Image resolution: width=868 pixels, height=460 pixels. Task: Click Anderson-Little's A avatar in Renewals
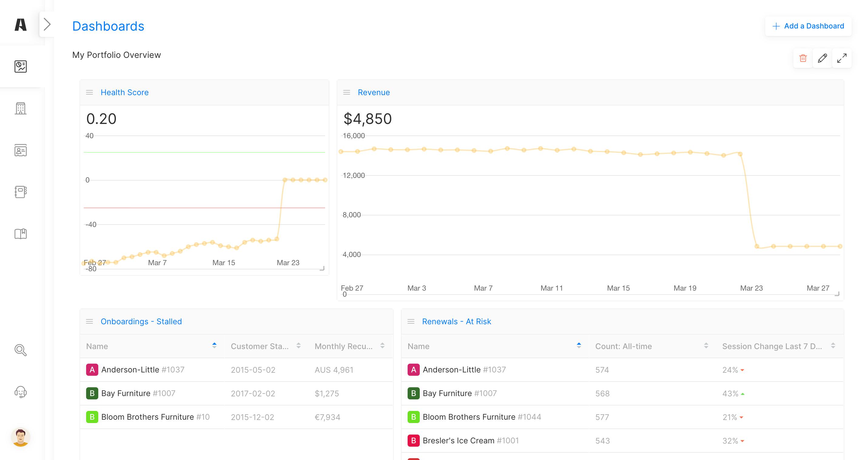pyautogui.click(x=413, y=369)
